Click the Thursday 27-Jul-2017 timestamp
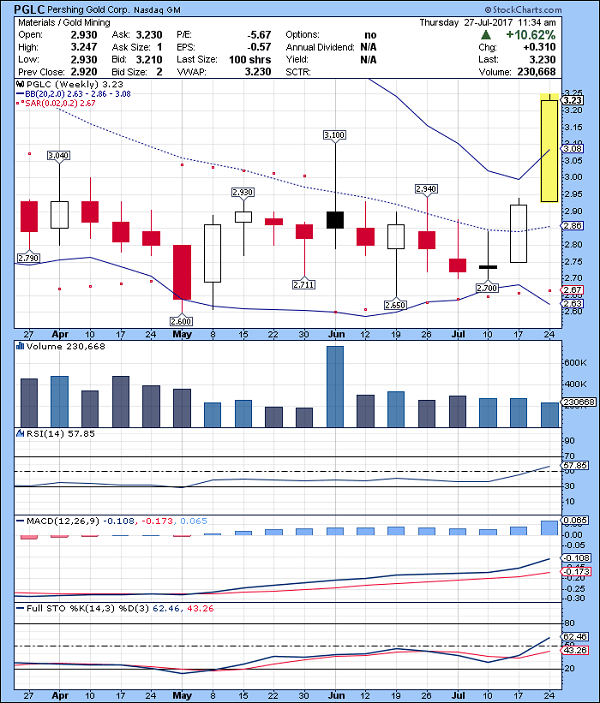 (488, 22)
